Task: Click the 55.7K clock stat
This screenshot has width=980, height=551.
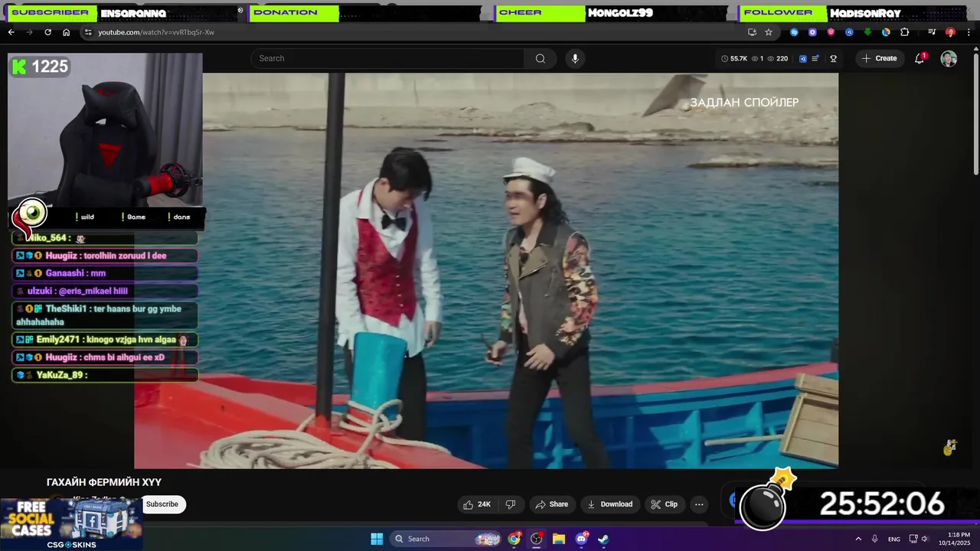Action: click(734, 58)
